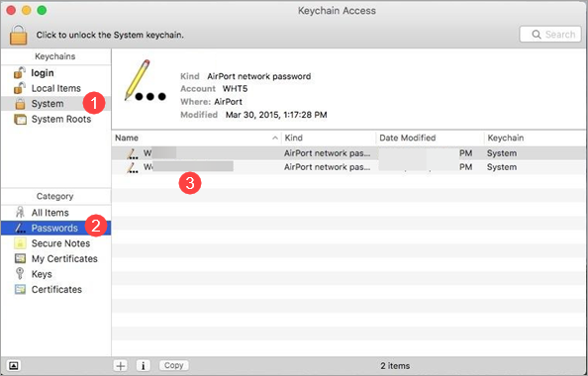Sort by Keychain column header
The height and width of the screenshot is (376, 588).
tap(536, 138)
